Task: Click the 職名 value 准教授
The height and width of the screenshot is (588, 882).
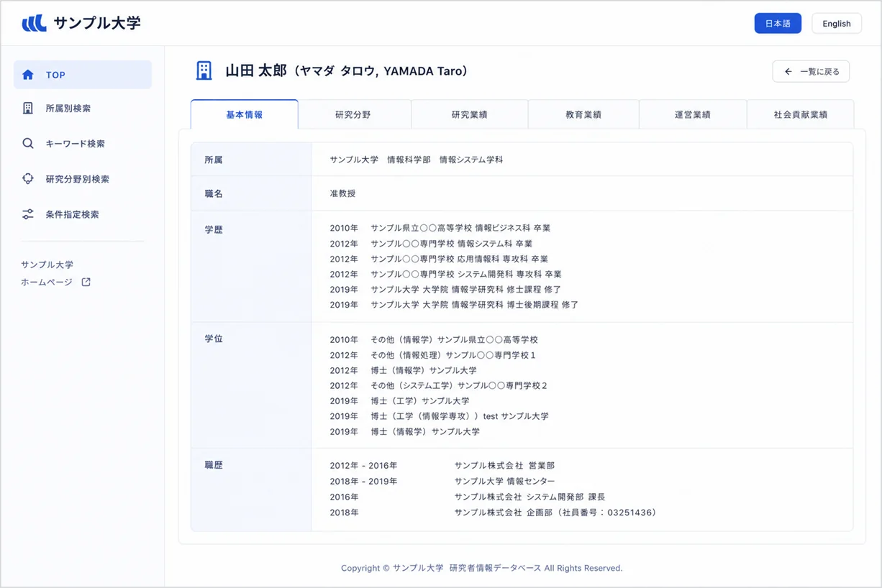Action: 343,193
